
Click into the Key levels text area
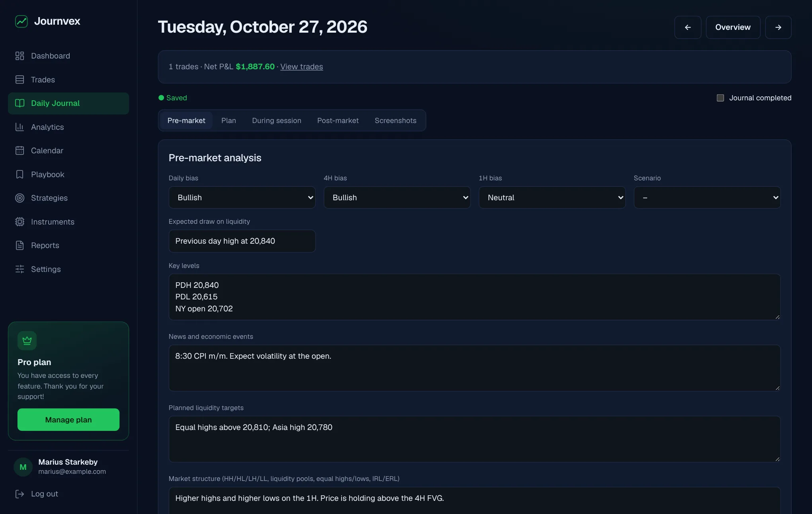474,297
